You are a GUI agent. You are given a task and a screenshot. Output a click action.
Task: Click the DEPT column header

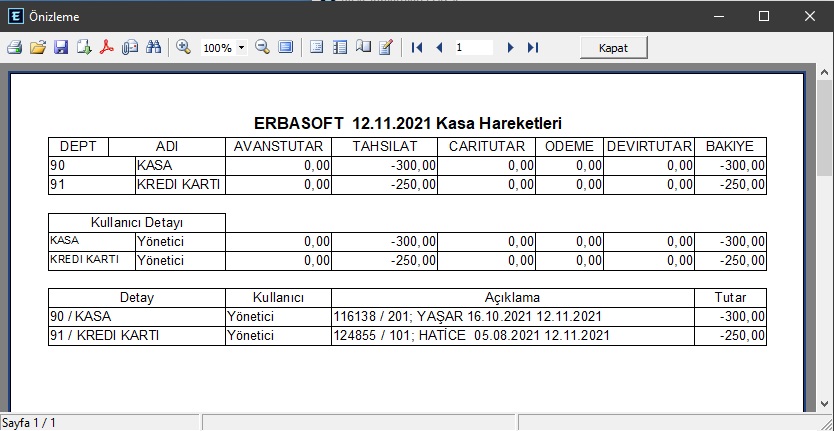(x=78, y=147)
